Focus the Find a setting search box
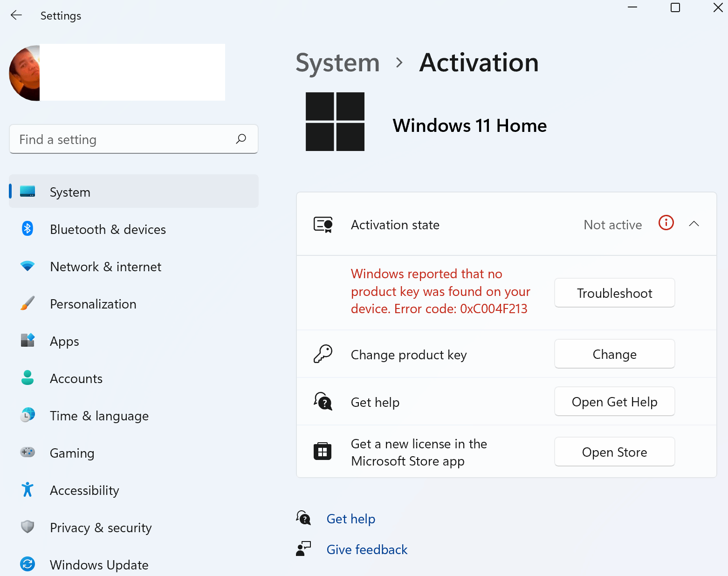Image resolution: width=728 pixels, height=576 pixels. click(134, 139)
